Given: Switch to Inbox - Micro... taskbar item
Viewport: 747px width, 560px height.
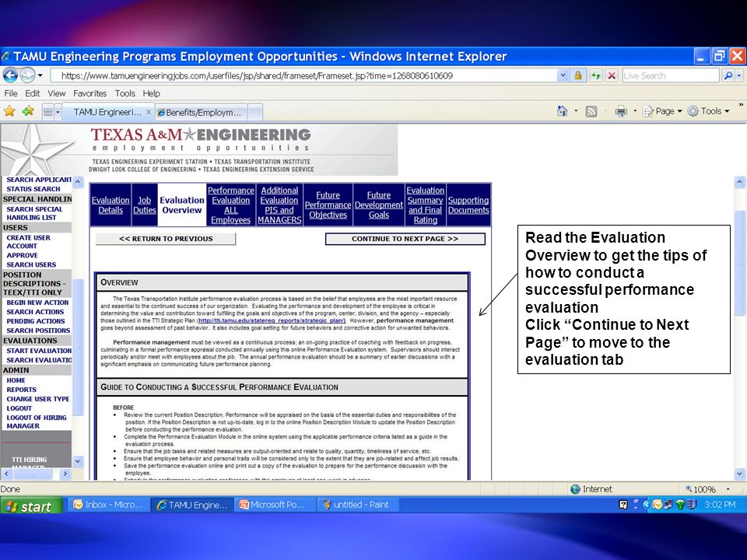Looking at the screenshot, I should pos(110,505).
